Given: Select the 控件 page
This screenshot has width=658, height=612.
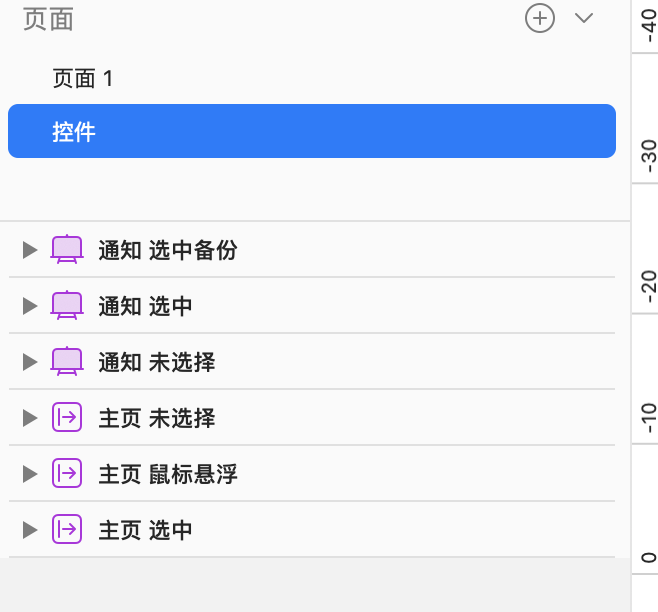Looking at the screenshot, I should (312, 131).
